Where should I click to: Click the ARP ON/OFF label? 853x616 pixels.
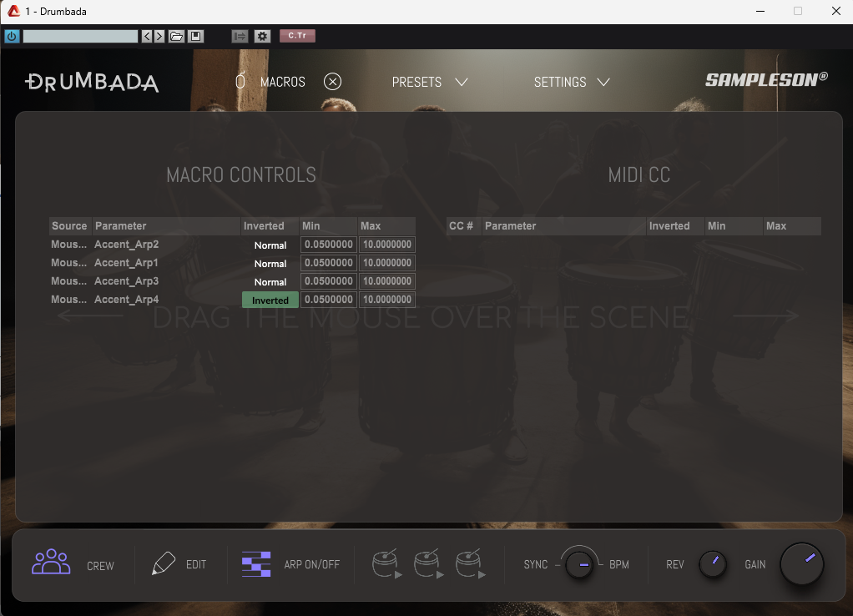point(311,565)
